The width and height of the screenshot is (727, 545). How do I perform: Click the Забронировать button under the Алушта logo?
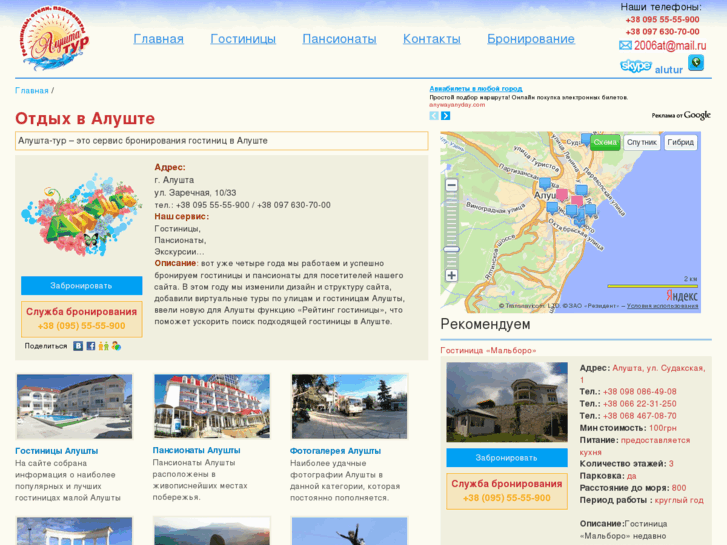[82, 286]
